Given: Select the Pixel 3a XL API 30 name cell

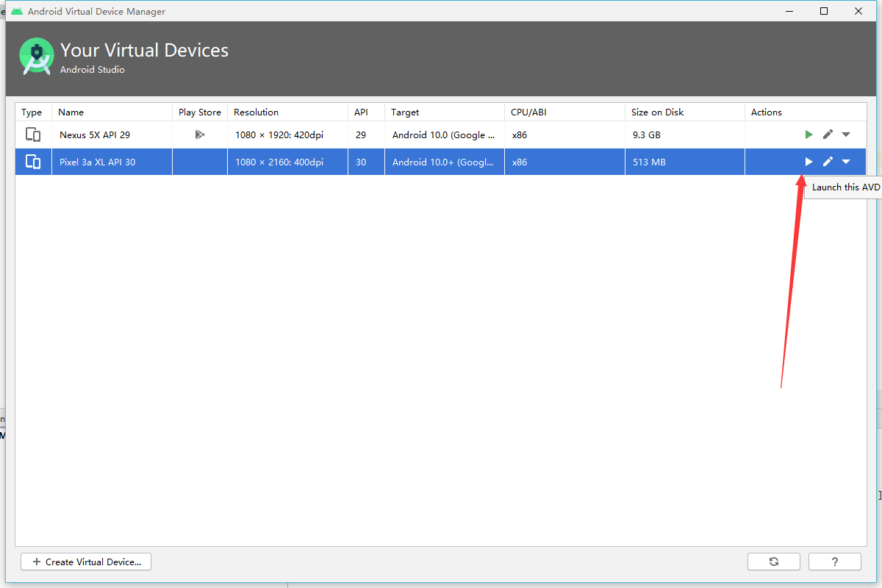Looking at the screenshot, I should tap(112, 162).
